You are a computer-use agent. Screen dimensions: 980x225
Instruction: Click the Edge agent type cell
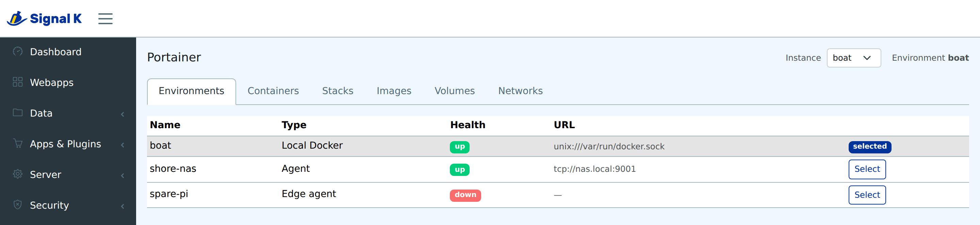(309, 194)
